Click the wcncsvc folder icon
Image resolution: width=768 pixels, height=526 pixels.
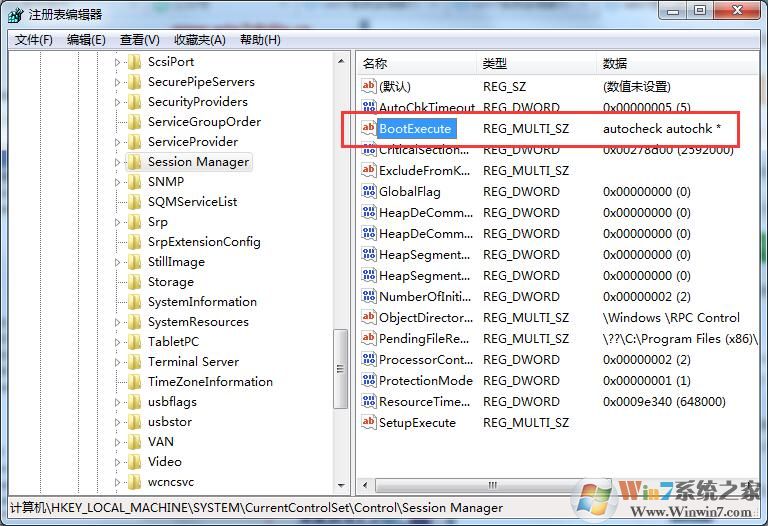point(134,482)
